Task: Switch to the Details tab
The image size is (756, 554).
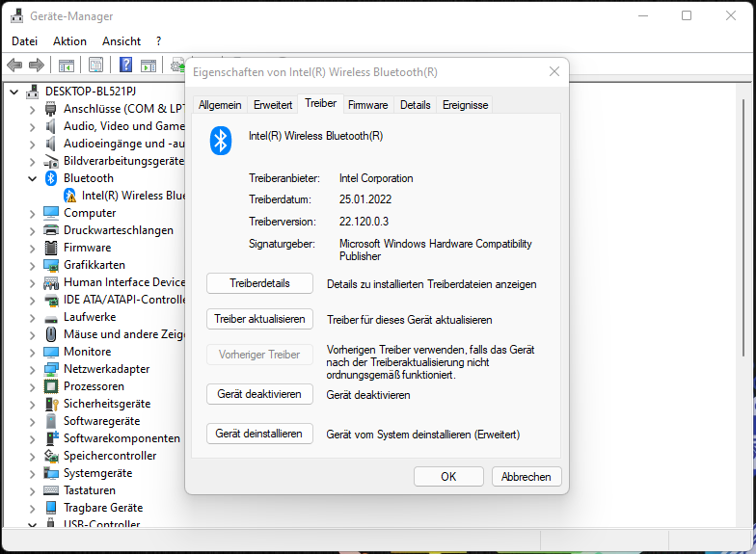Action: (415, 105)
